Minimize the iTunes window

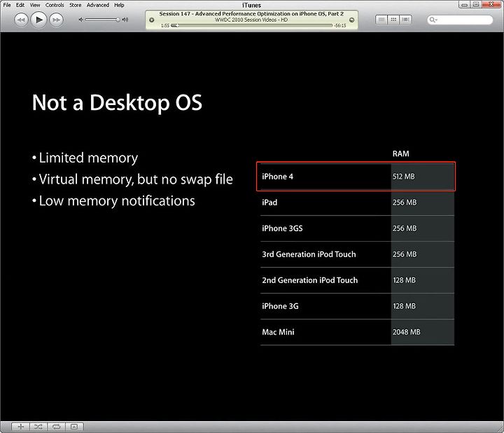464,4
